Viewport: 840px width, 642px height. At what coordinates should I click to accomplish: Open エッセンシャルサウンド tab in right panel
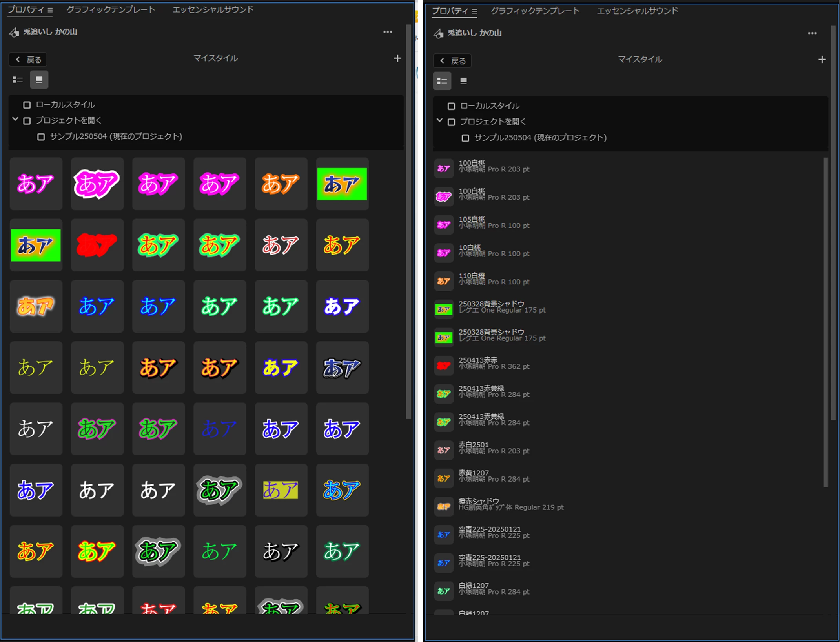637,11
